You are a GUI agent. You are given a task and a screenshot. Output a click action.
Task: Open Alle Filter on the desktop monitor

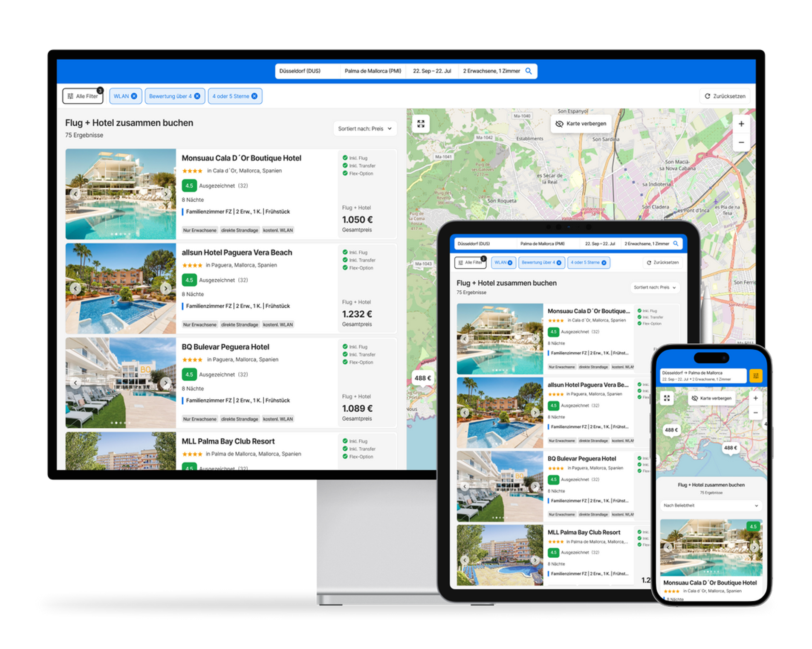[x=83, y=96]
